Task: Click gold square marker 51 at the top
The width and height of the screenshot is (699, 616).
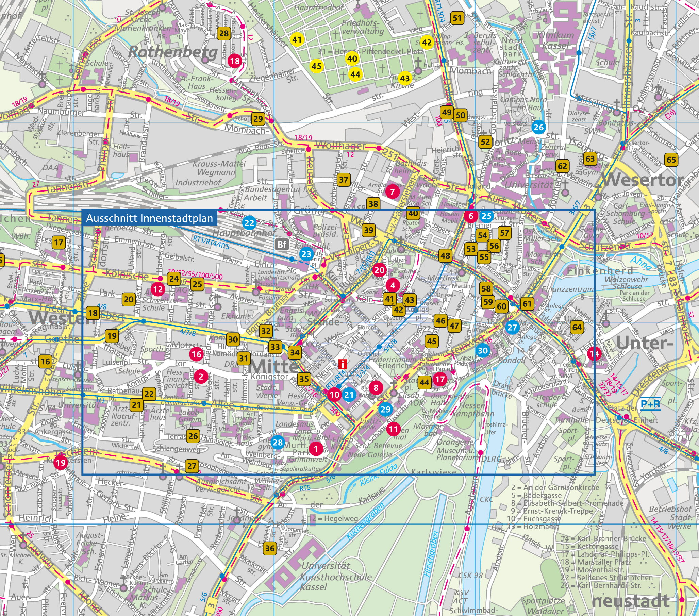Action: tap(457, 18)
